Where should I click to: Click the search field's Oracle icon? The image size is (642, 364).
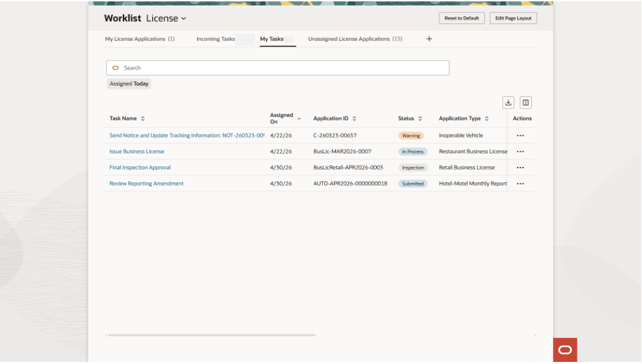tap(116, 68)
